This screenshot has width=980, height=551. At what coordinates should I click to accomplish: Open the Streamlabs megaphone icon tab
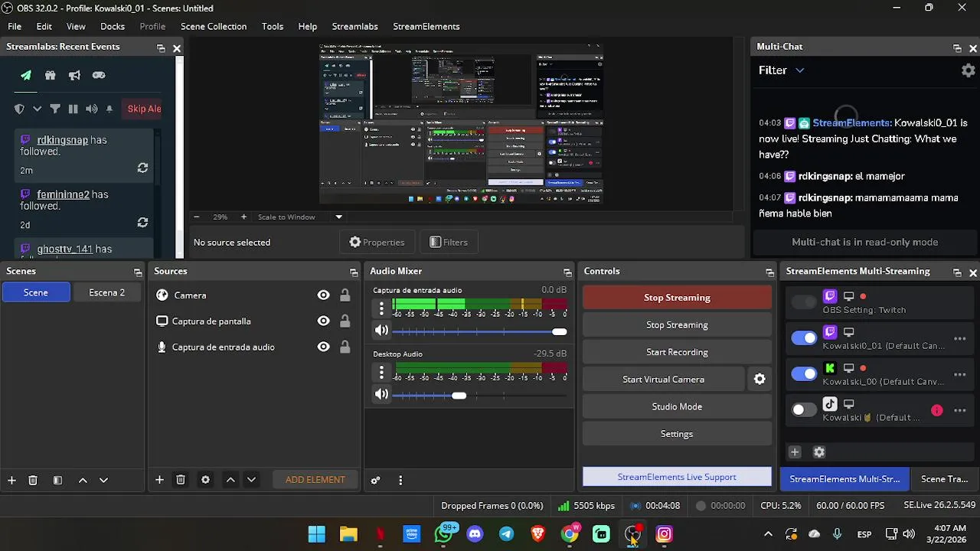(x=74, y=75)
